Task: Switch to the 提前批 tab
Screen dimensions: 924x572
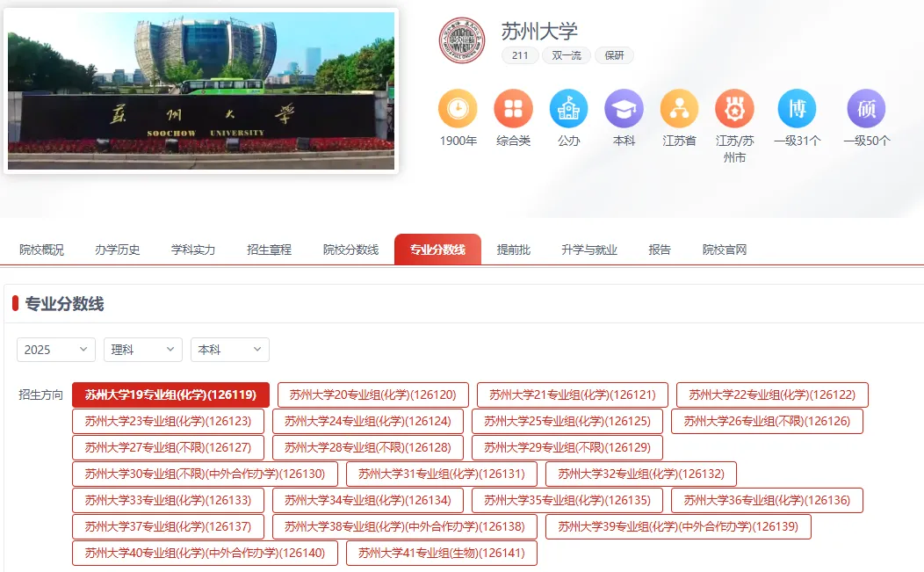Action: 513,250
